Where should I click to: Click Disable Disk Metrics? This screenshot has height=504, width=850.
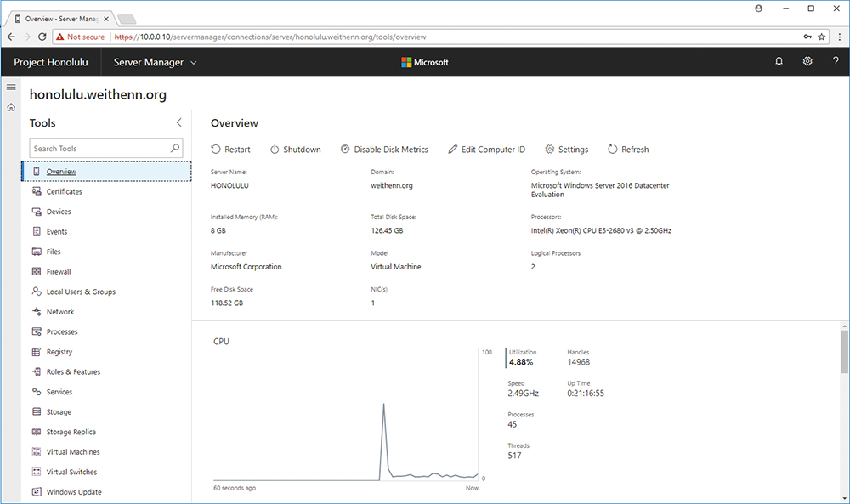pos(384,150)
